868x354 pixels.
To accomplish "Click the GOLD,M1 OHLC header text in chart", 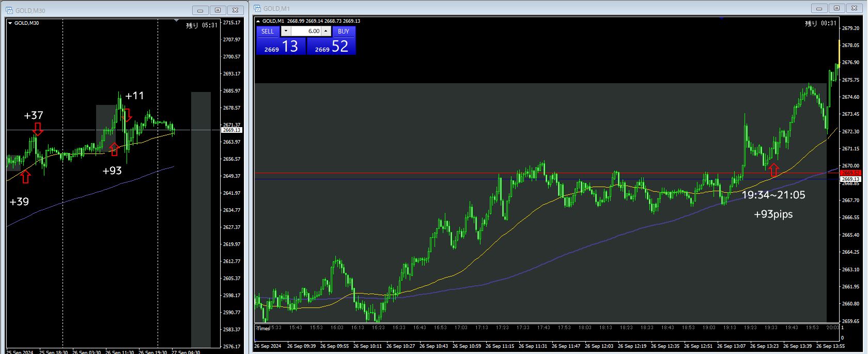I will pos(311,21).
